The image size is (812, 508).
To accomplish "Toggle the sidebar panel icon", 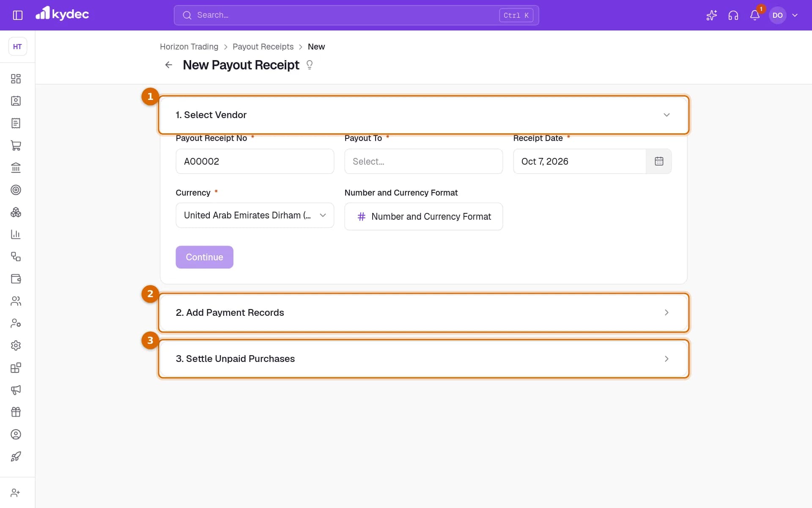I will point(18,15).
